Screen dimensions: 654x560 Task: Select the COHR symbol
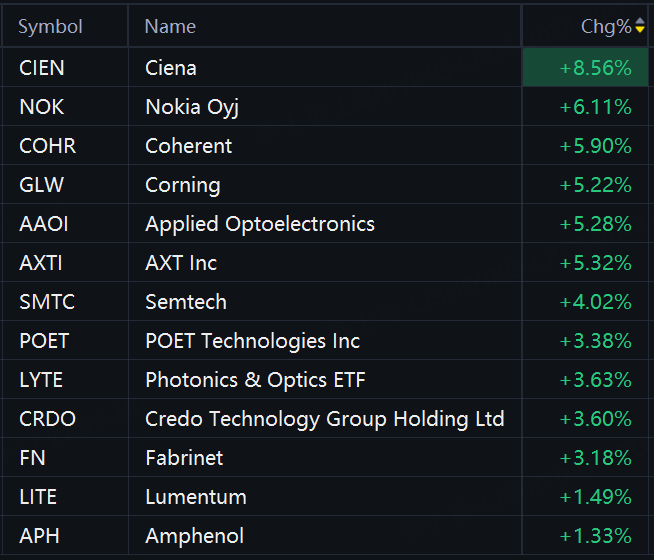coord(48,146)
